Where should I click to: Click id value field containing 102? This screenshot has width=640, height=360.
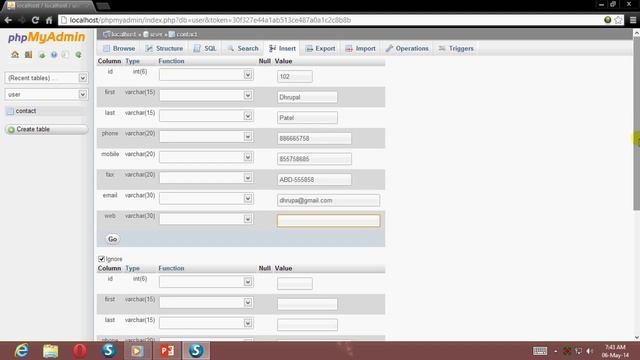(x=295, y=76)
